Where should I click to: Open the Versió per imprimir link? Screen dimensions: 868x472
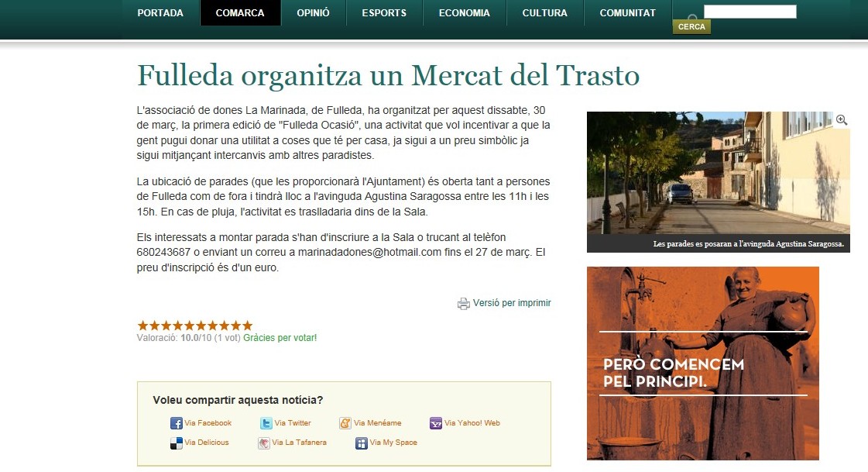512,303
